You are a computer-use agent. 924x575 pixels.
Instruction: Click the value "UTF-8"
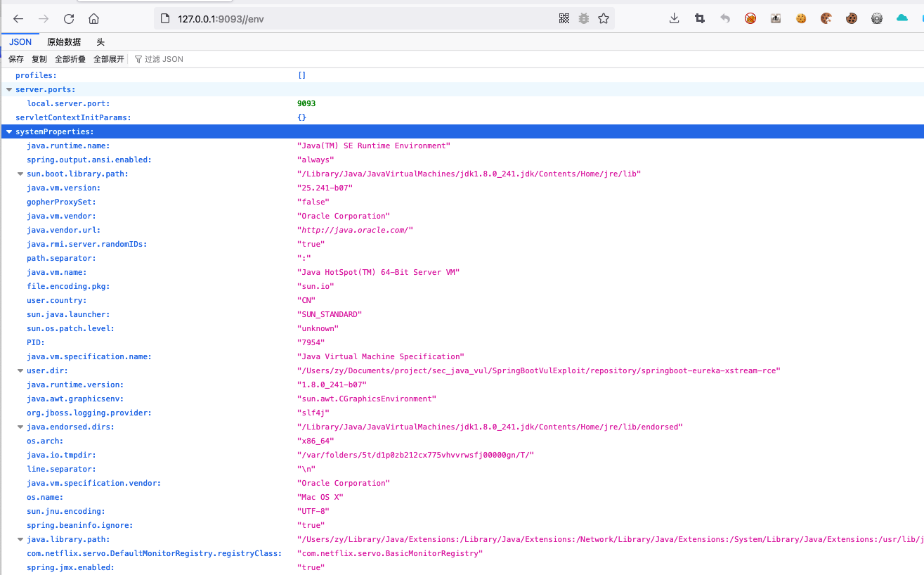coord(313,511)
